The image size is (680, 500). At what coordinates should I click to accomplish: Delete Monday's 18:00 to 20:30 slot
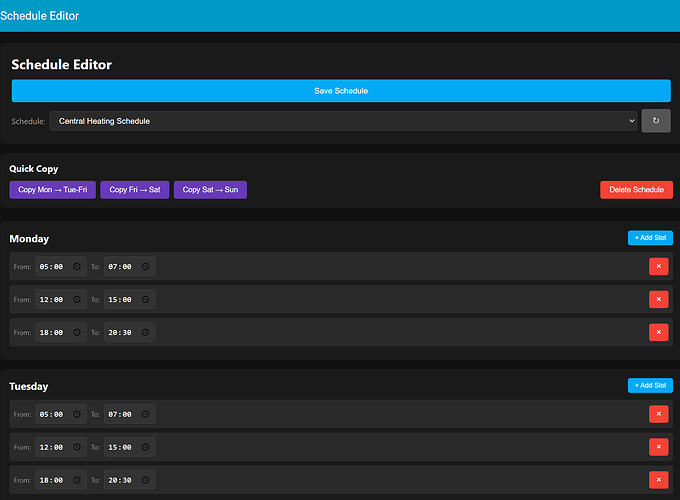658,332
